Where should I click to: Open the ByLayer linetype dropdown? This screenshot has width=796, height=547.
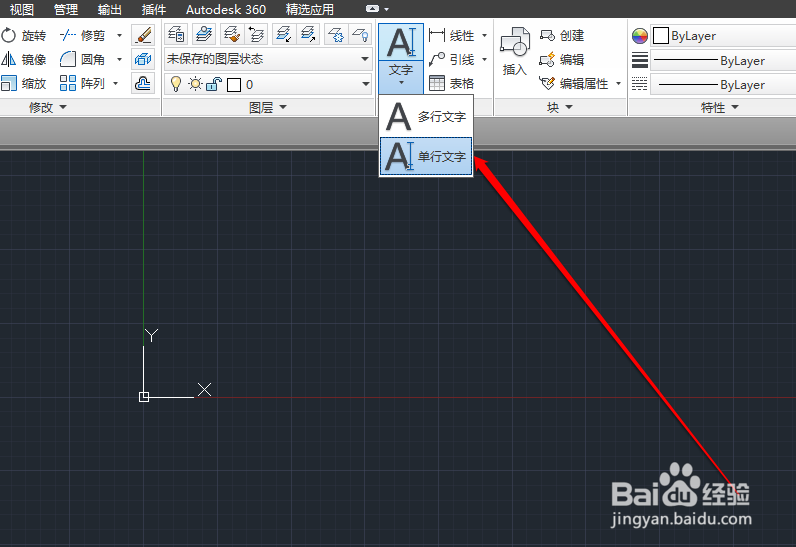(723, 84)
